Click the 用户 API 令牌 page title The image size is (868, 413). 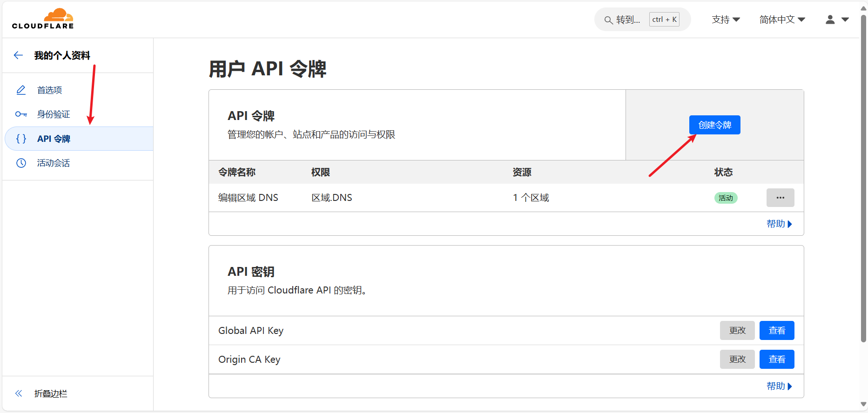coord(268,69)
